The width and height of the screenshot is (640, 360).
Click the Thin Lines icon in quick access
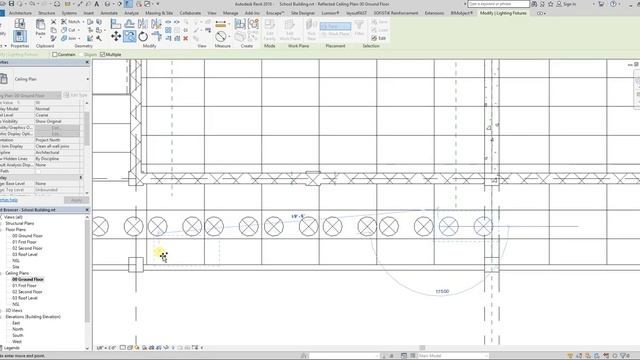coord(128,4)
